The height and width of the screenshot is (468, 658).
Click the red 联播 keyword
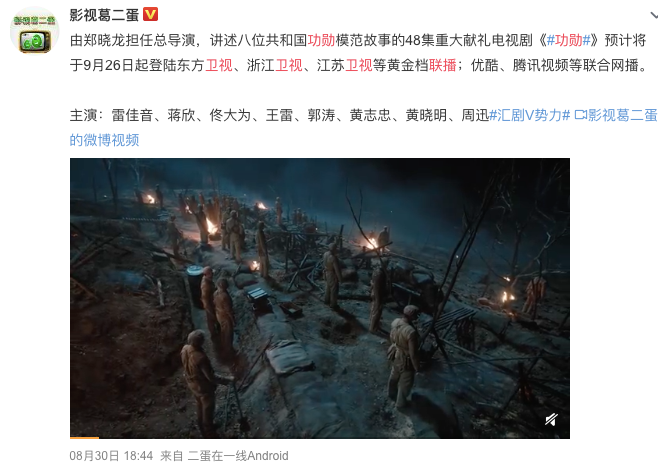point(442,65)
